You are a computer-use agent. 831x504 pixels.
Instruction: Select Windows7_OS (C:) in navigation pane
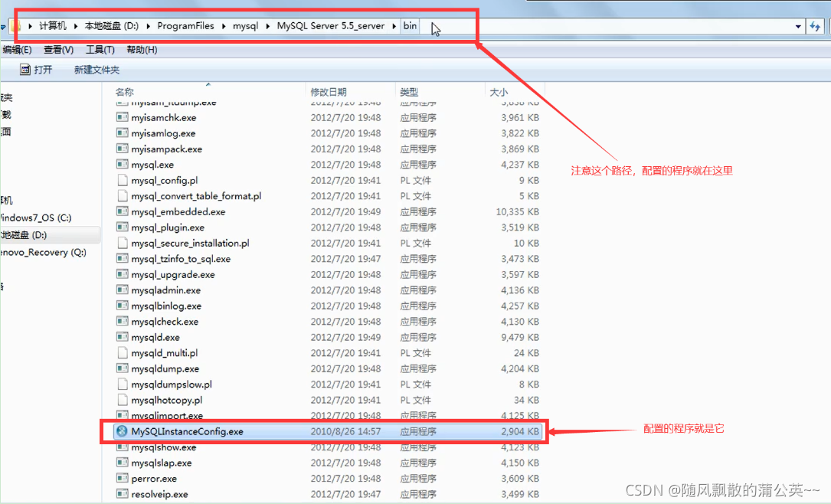[x=35, y=218]
